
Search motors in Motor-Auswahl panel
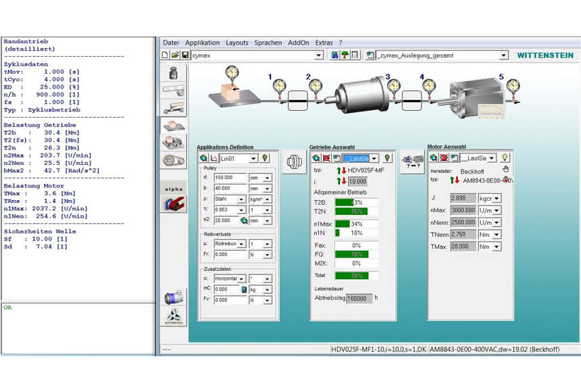(434, 158)
